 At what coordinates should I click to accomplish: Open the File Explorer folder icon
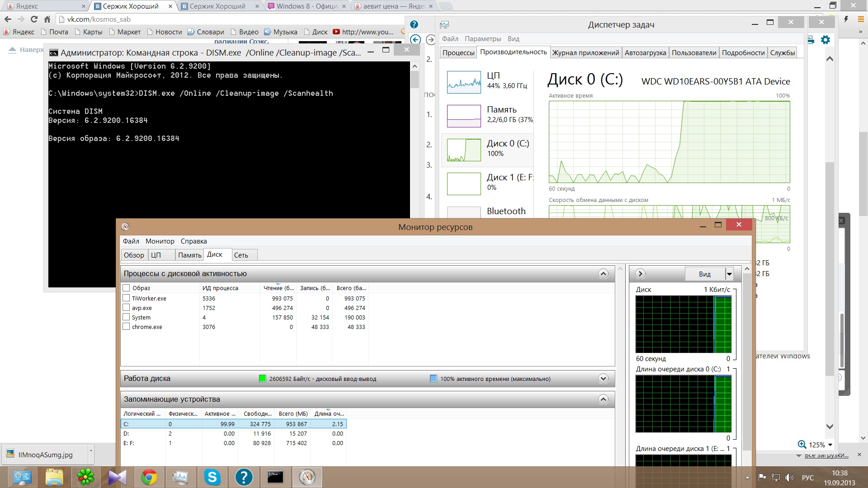coord(54,477)
